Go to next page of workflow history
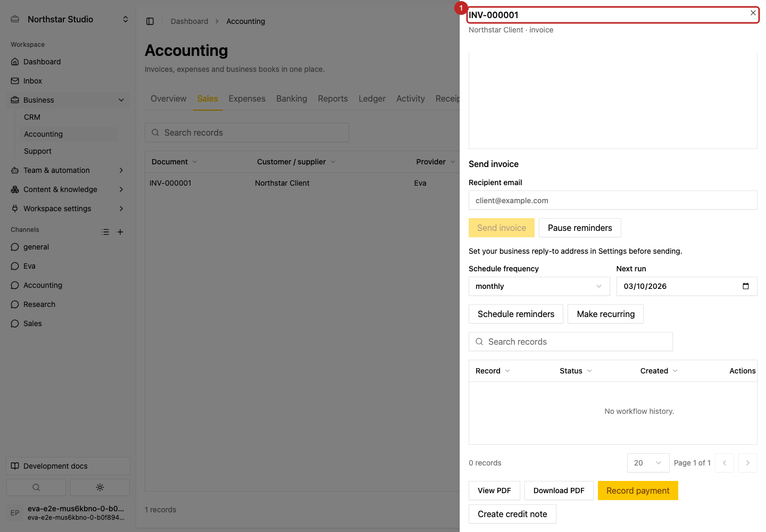Screen dimensions: 766x532 point(748,463)
